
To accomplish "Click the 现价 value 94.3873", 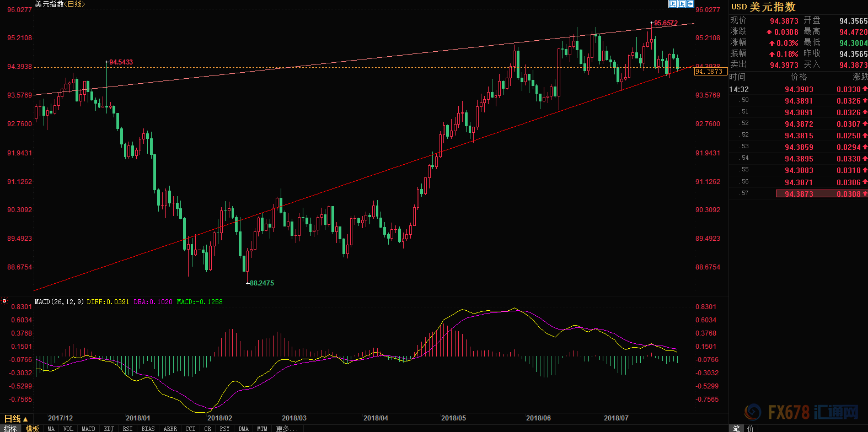I will click(x=784, y=21).
